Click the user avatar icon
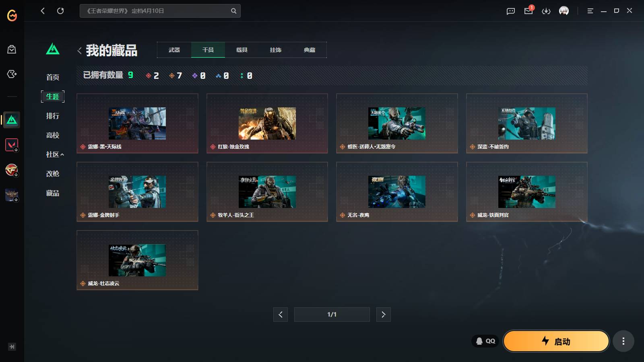644x362 pixels. [x=564, y=11]
